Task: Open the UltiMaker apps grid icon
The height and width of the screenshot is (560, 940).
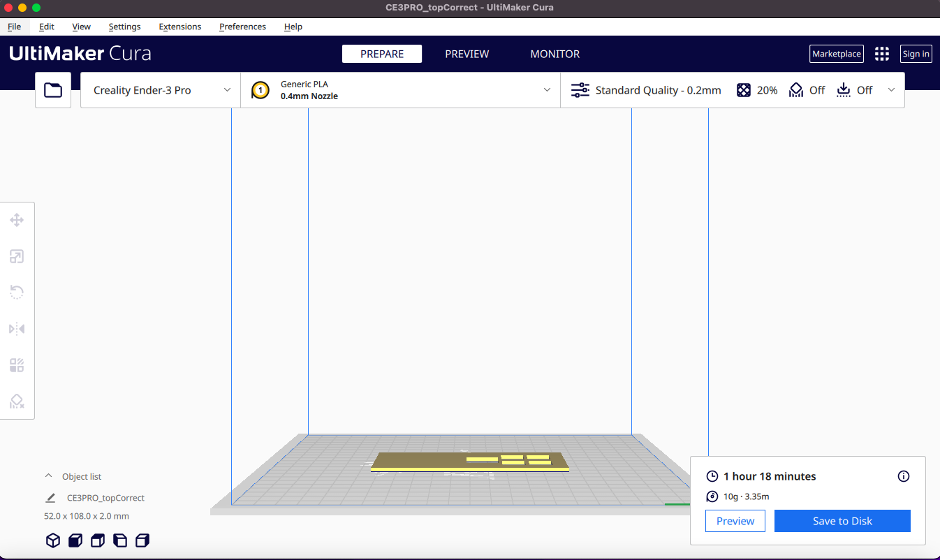Action: 882,54
